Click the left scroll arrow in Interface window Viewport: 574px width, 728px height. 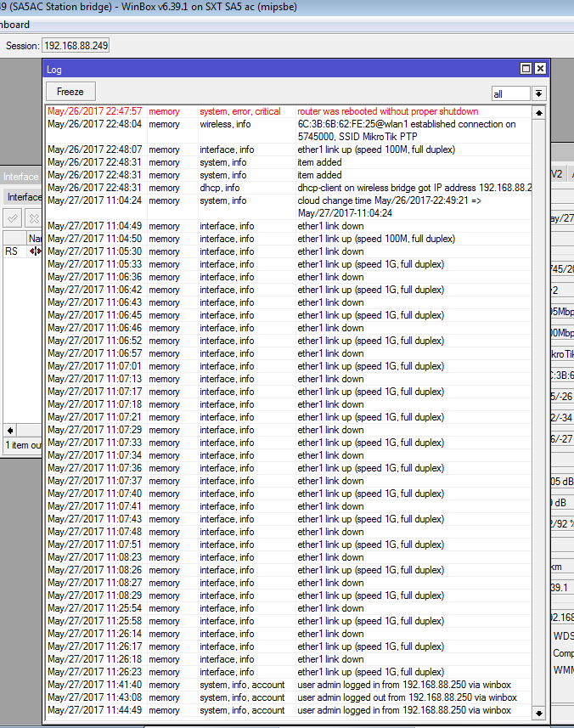click(x=10, y=430)
